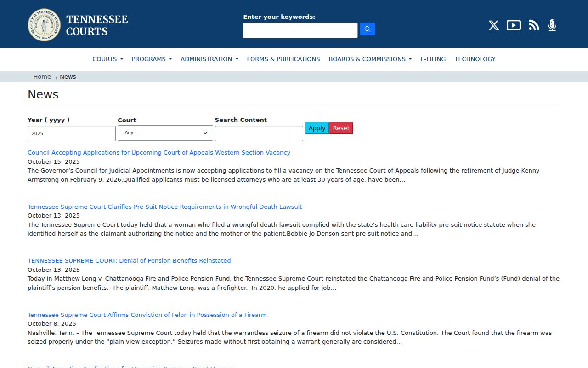Expand the Programs navigation menu
This screenshot has width=588, height=368.
[152, 59]
